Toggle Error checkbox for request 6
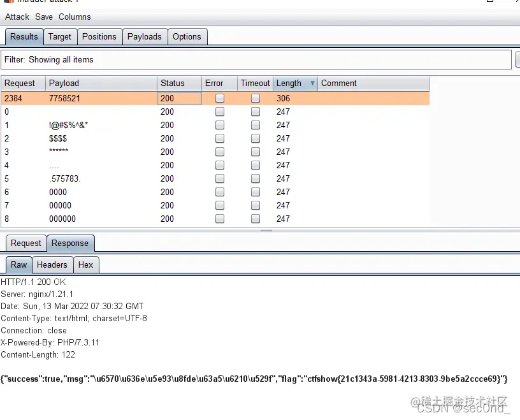The height and width of the screenshot is (420, 520). [x=220, y=192]
